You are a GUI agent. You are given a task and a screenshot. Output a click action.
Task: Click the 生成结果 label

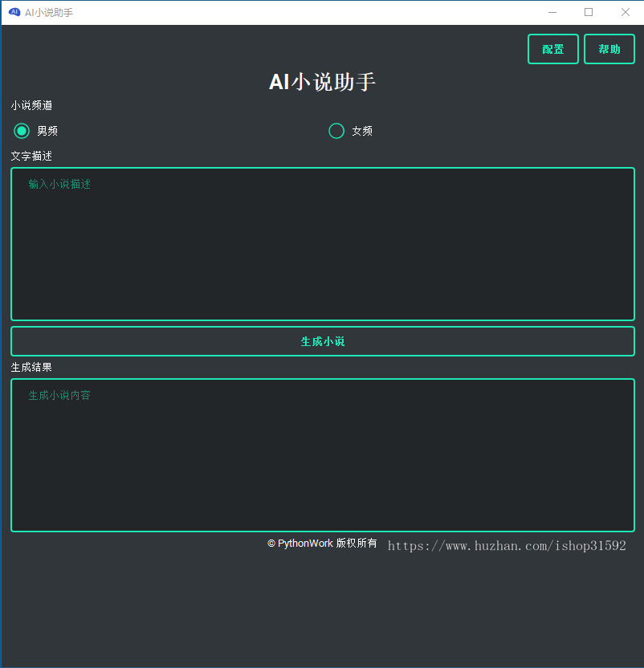[x=31, y=367]
